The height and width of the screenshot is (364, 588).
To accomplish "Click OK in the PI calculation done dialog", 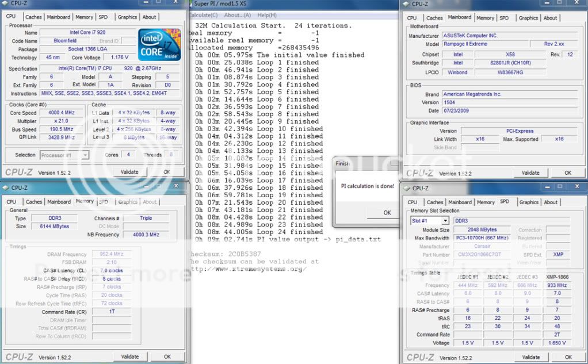I will [383, 213].
